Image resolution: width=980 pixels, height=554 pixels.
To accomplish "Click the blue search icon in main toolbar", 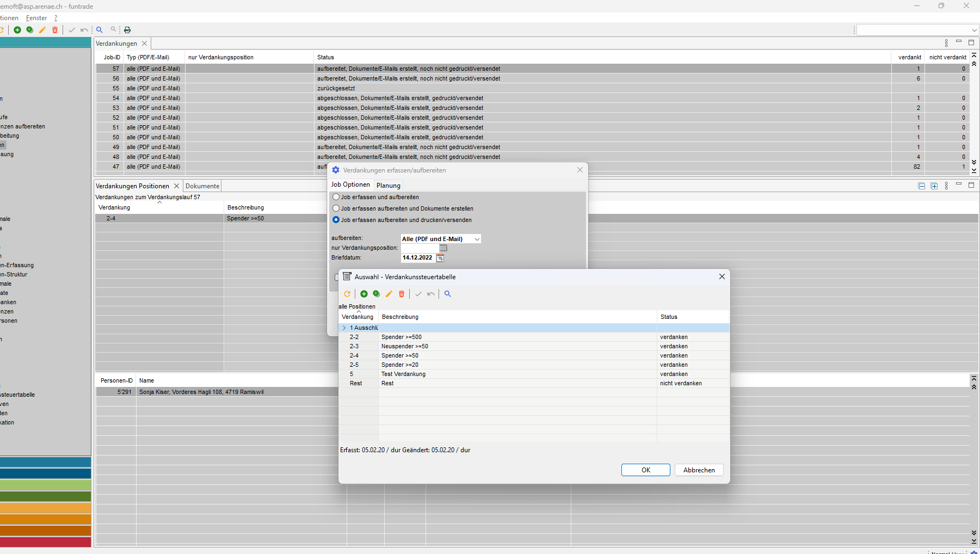I will click(x=100, y=30).
